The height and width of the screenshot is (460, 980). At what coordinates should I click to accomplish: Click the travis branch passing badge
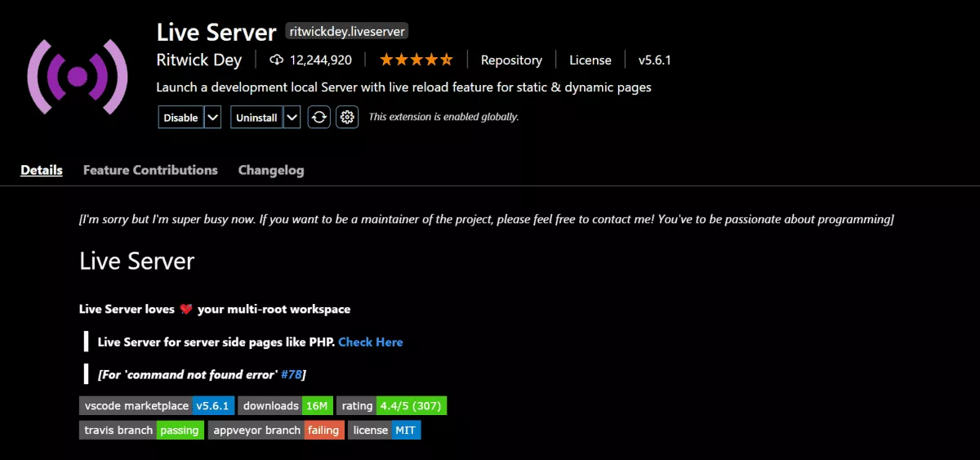[142, 430]
